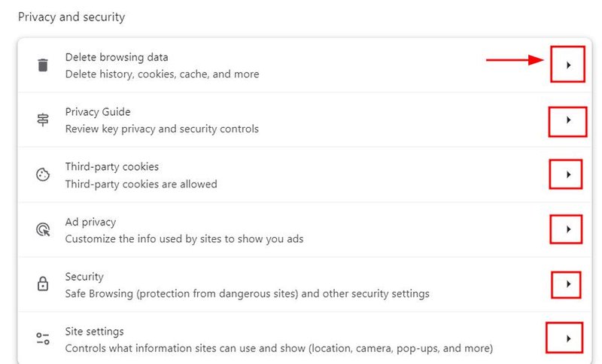
Task: Click the text 'Third-party cookies are allowed'
Action: [x=141, y=184]
